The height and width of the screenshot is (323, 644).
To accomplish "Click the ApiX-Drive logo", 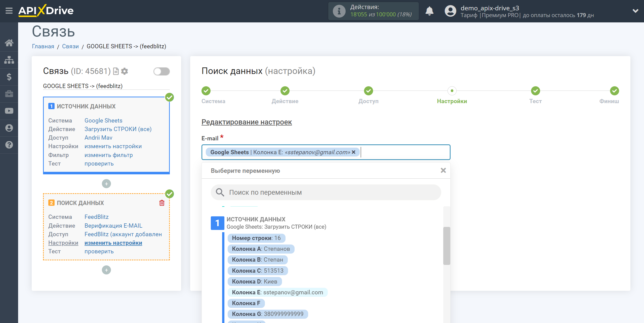I will point(46,11).
